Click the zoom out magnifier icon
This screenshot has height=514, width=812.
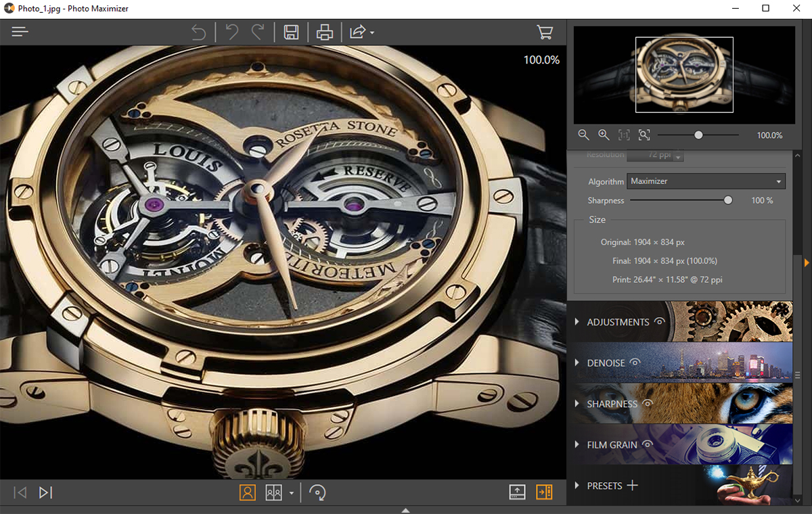coord(583,135)
